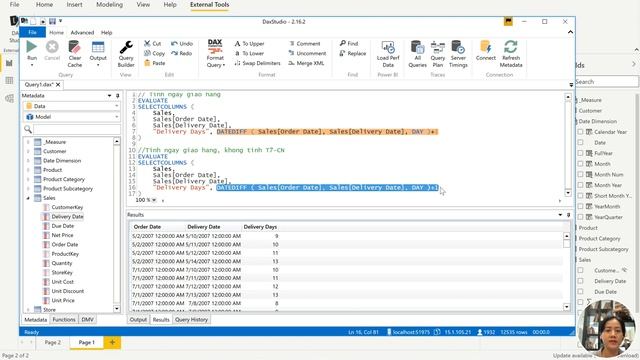Viewport: 640px width, 360px height.
Task: Add a new Power BI page
Action: click(112, 342)
